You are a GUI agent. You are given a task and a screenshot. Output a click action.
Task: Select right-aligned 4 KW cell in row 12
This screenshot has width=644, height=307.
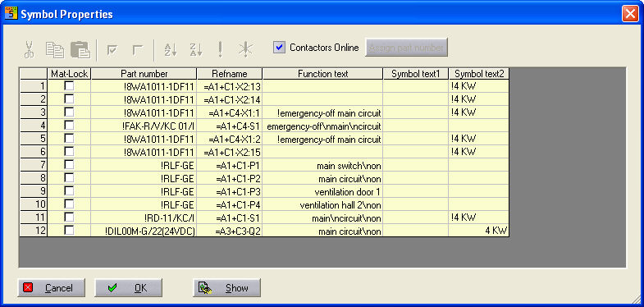tap(479, 231)
